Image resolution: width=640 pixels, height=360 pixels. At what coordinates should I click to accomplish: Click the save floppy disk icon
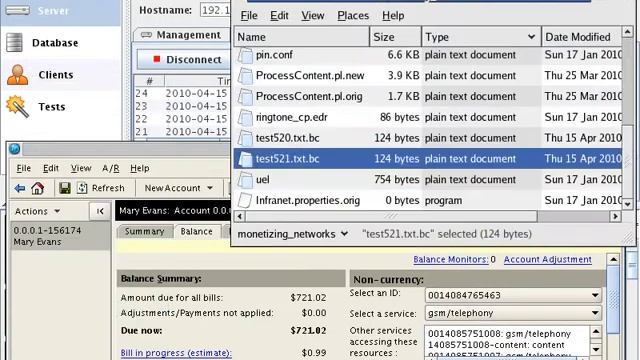(x=64, y=188)
